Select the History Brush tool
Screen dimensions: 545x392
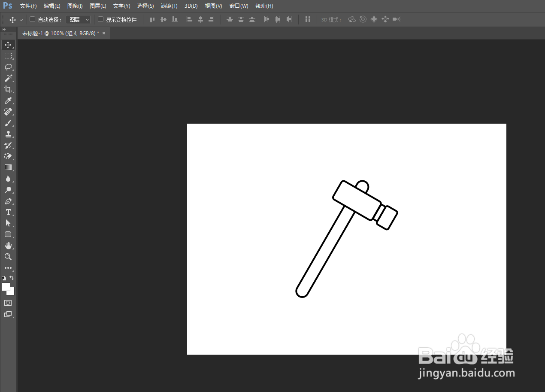point(8,145)
